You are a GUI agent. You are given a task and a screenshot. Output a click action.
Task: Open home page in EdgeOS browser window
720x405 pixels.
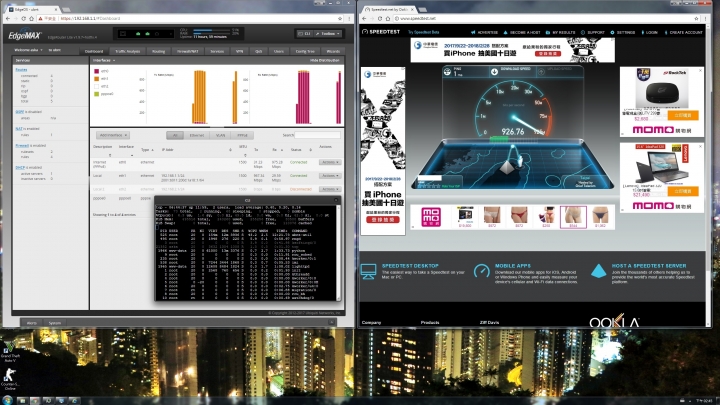click(31, 18)
